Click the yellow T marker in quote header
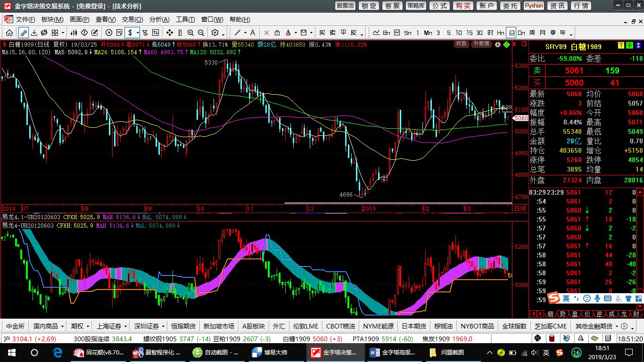The image size is (644, 362). (x=621, y=45)
